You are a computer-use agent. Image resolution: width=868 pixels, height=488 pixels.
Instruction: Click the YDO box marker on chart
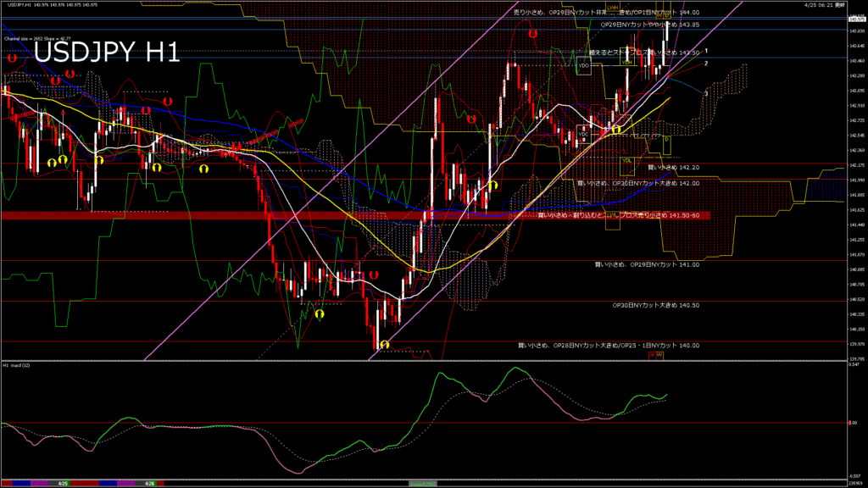pyautogui.click(x=583, y=65)
